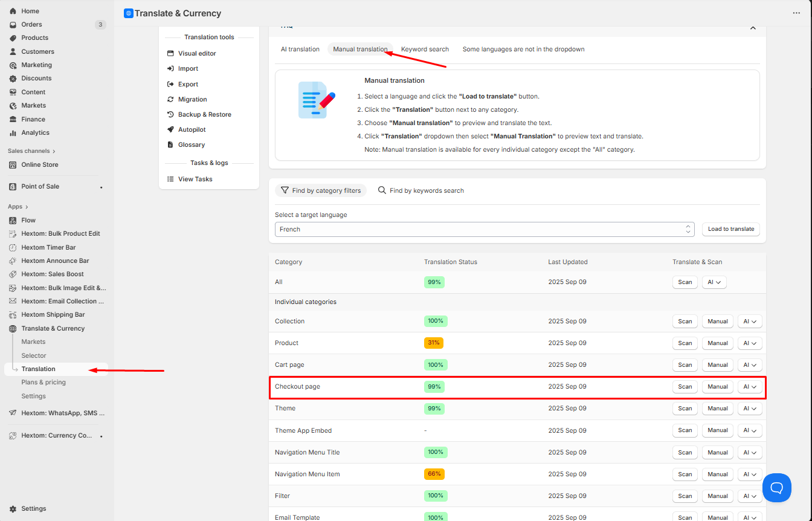Viewport: 812px width, 521px height.
Task: Open AI dropdown for Theme row
Action: [750, 409]
